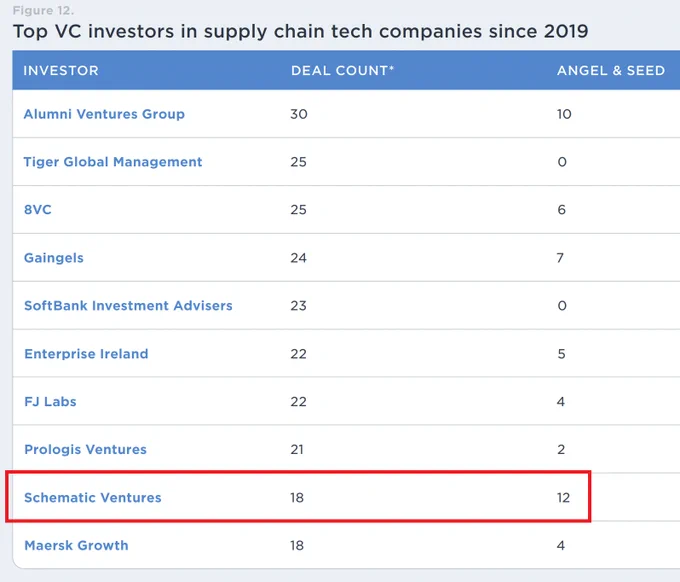This screenshot has height=582, width=680.
Task: Sort by the INVESTOR column header
Action: click(61, 70)
